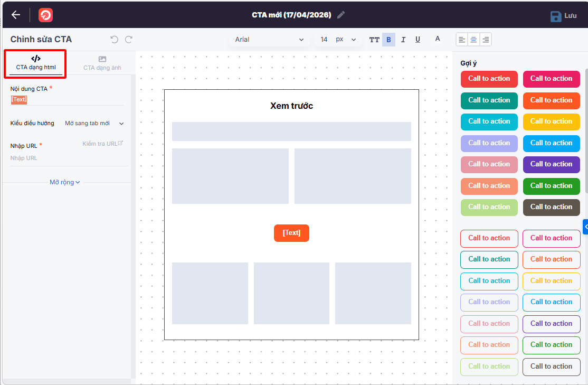588x385 pixels.
Task: Toggle uppercase TT text formatting
Action: point(374,40)
